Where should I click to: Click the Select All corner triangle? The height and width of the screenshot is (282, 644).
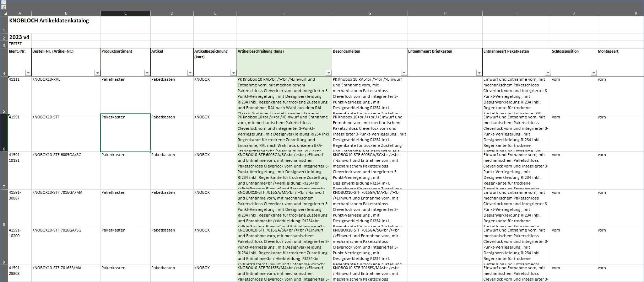click(x=5, y=14)
